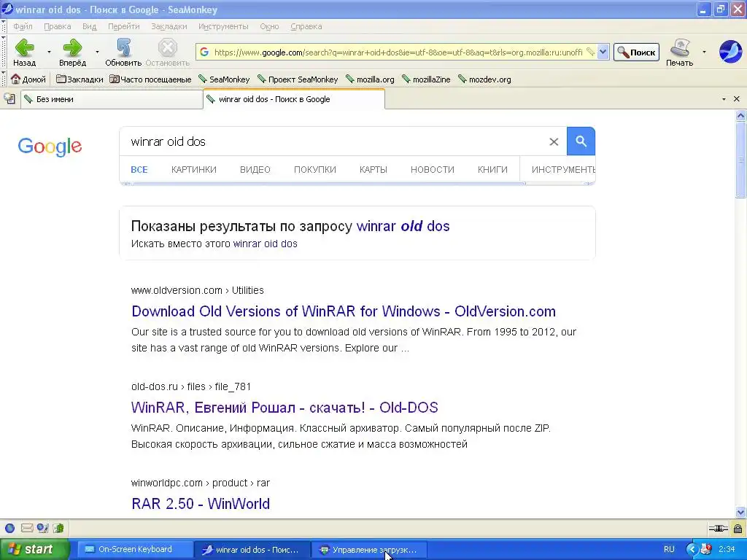The height and width of the screenshot is (560, 747).
Task: Open the Правка menu
Action: click(58, 26)
